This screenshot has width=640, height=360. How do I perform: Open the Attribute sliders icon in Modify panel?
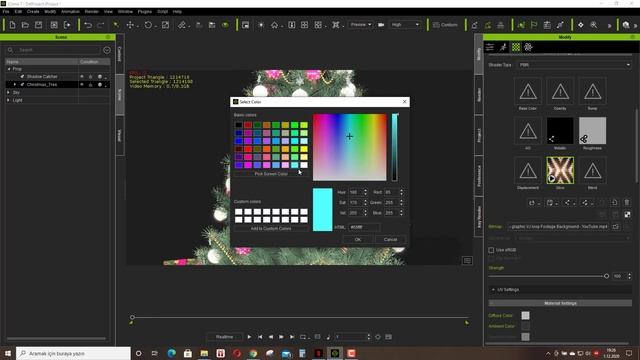pyautogui.click(x=490, y=47)
